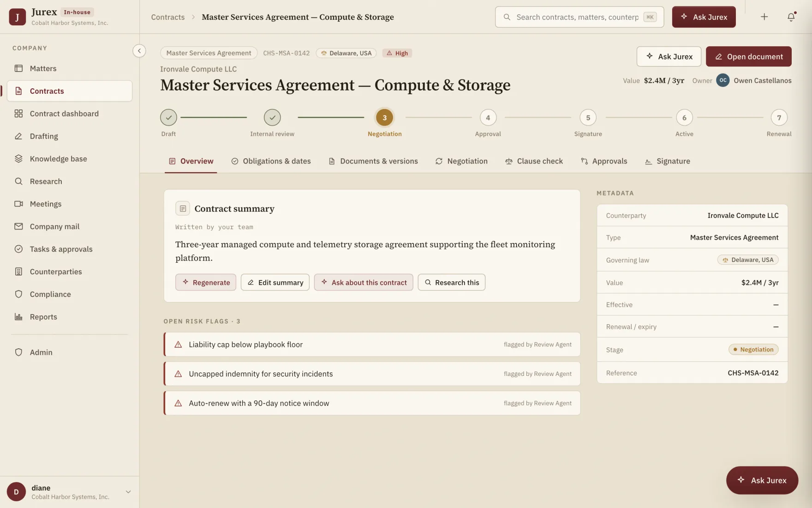Focus the search contracts field
The image size is (812, 508).
pyautogui.click(x=579, y=17)
